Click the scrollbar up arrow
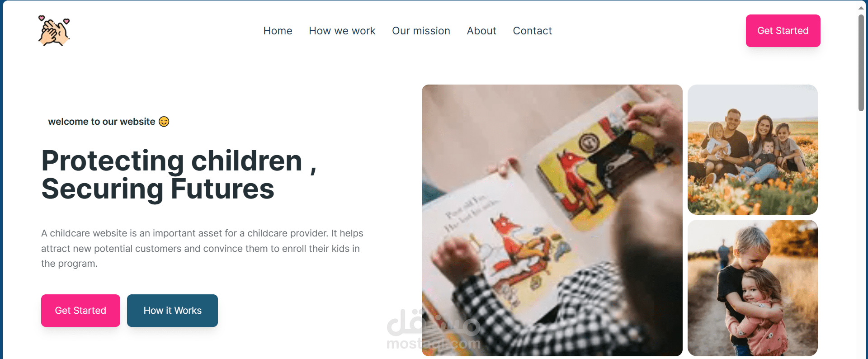The height and width of the screenshot is (359, 868). click(861, 8)
